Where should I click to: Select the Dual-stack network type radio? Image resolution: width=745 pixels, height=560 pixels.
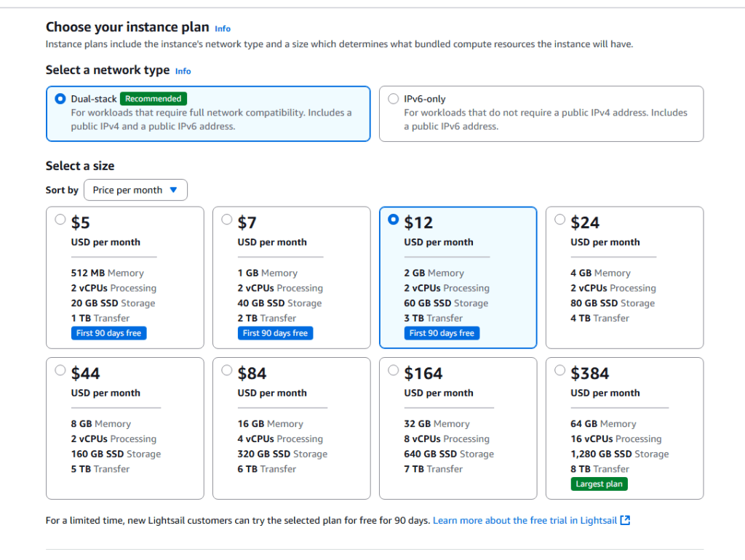pyautogui.click(x=60, y=99)
